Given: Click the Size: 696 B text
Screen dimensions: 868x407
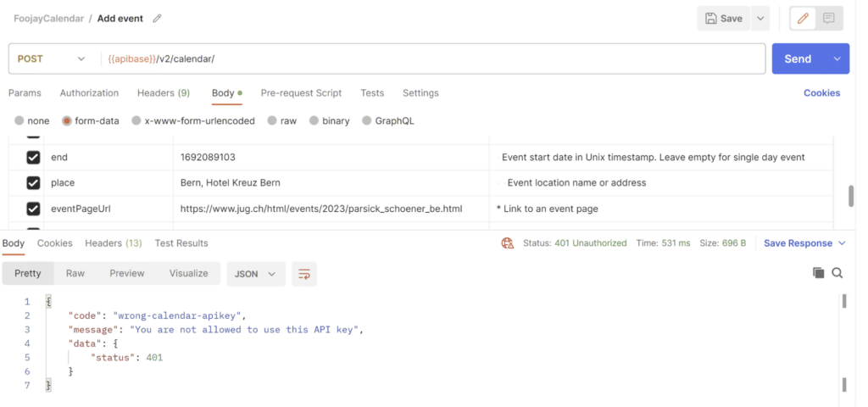Looking at the screenshot, I should point(723,243).
